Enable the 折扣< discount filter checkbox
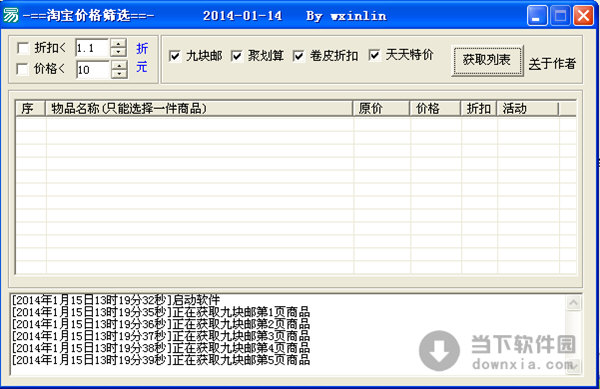The height and width of the screenshot is (389, 600). [x=23, y=48]
